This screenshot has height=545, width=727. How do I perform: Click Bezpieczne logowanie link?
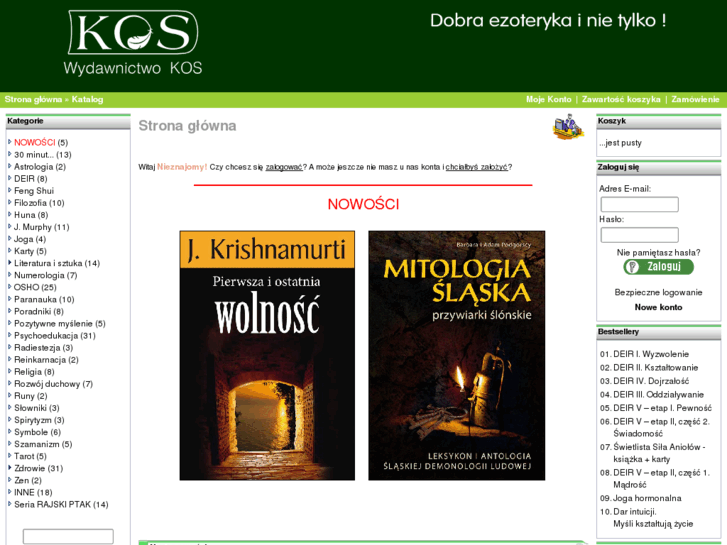[x=658, y=292]
